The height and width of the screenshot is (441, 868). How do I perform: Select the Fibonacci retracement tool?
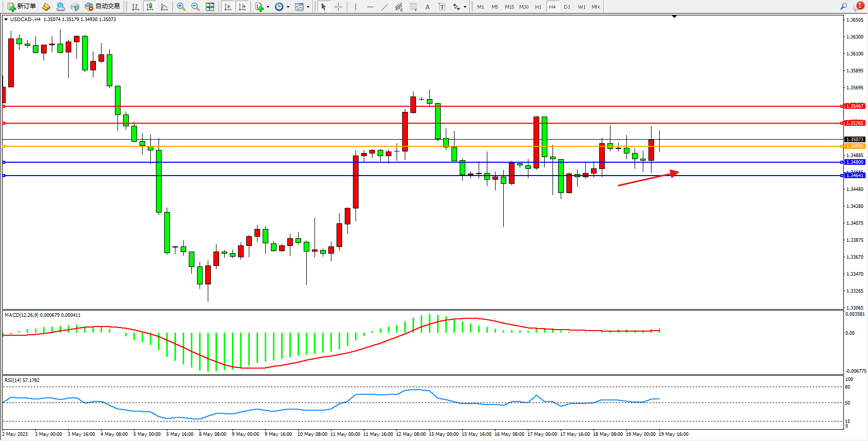[x=413, y=7]
